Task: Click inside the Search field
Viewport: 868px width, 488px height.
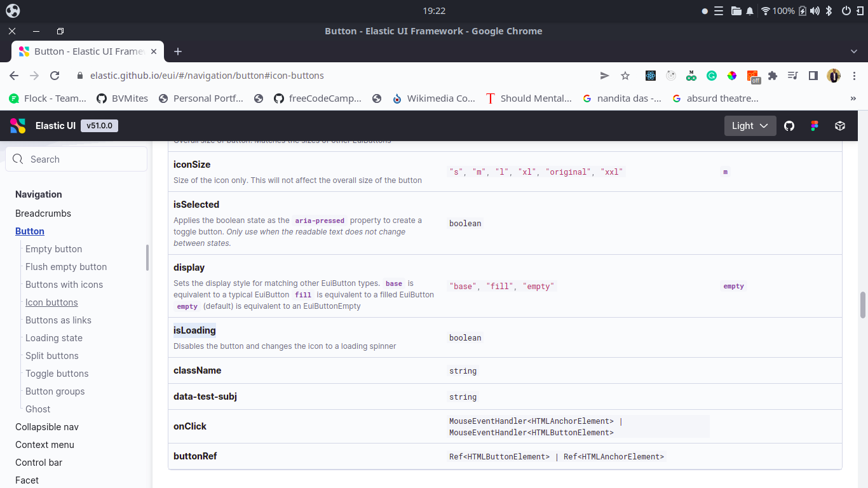Action: [x=76, y=159]
